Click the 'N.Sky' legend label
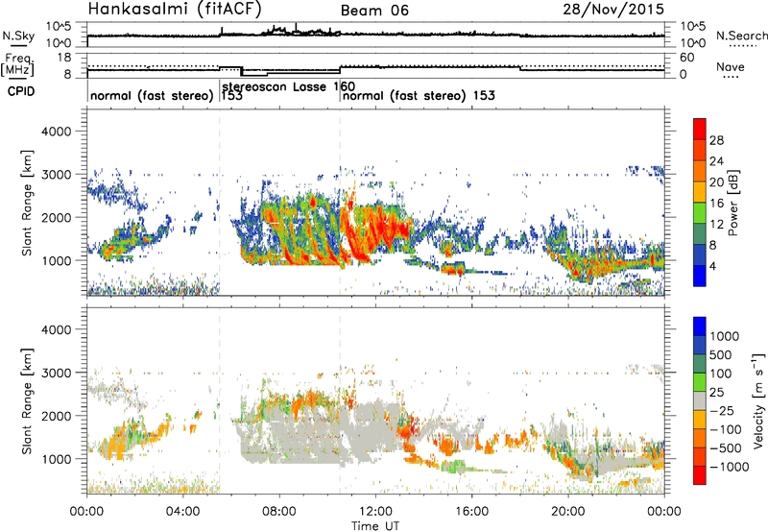768x532 pixels. [x=18, y=36]
